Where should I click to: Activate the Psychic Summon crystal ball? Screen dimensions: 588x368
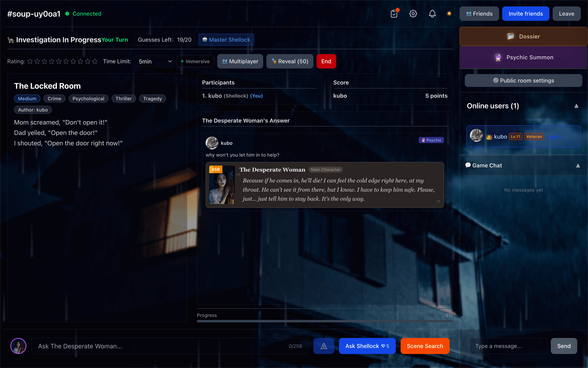tap(523, 57)
